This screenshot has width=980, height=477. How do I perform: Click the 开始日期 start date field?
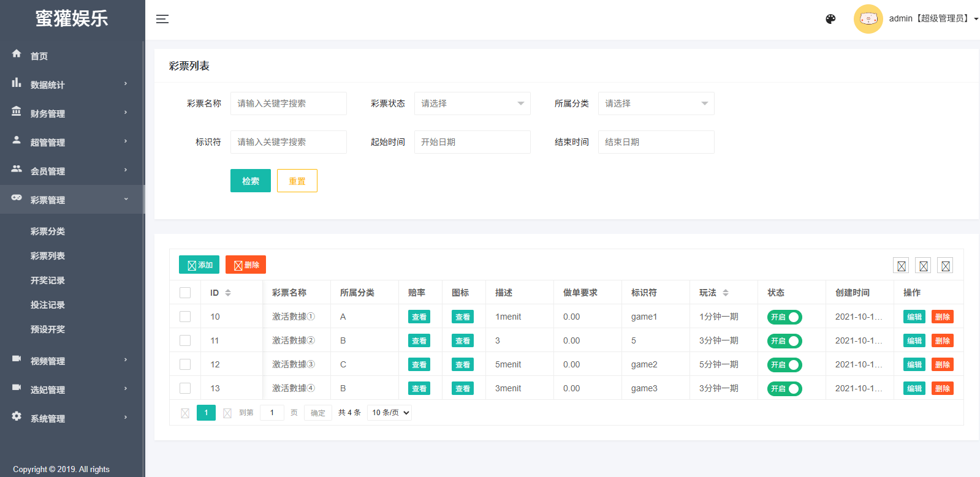click(472, 142)
